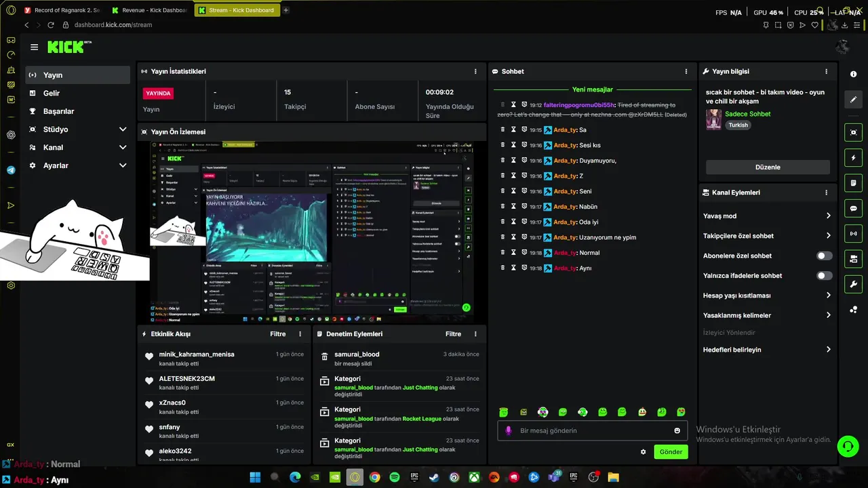Click trash icon beside 'Normal' message

[502, 253]
